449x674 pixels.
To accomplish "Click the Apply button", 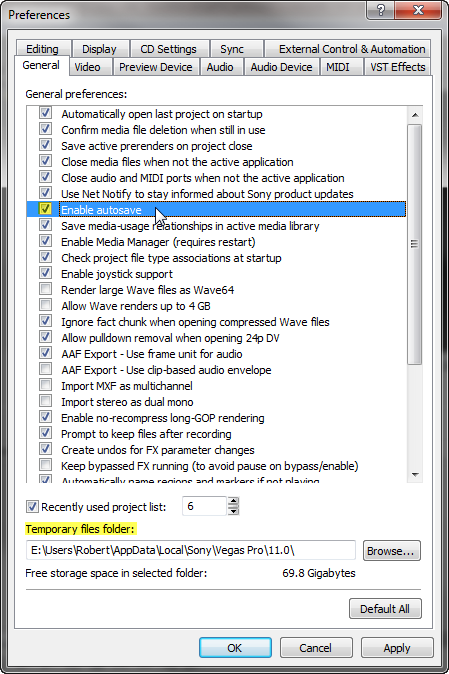I will click(x=397, y=648).
